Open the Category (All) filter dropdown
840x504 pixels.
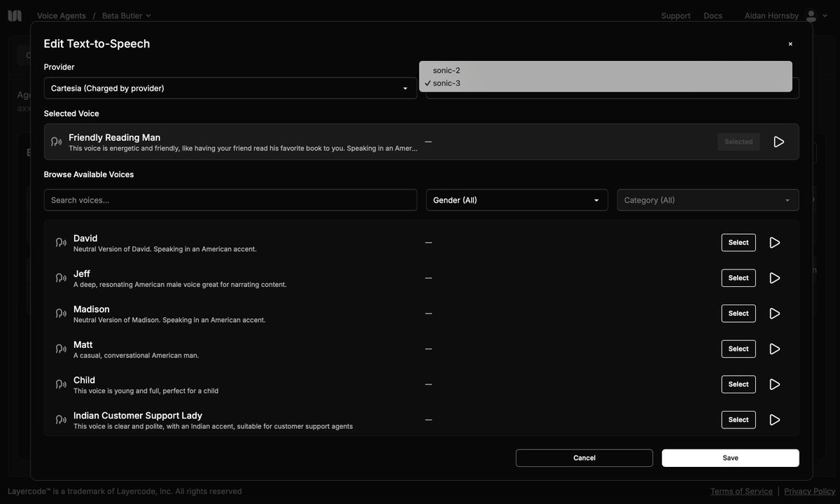[x=708, y=200]
